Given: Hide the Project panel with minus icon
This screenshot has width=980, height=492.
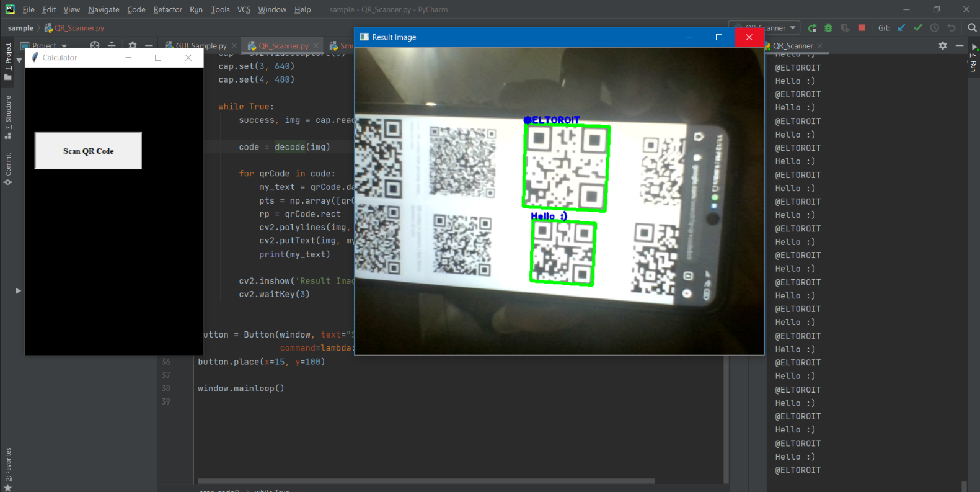Looking at the screenshot, I should click(x=149, y=45).
